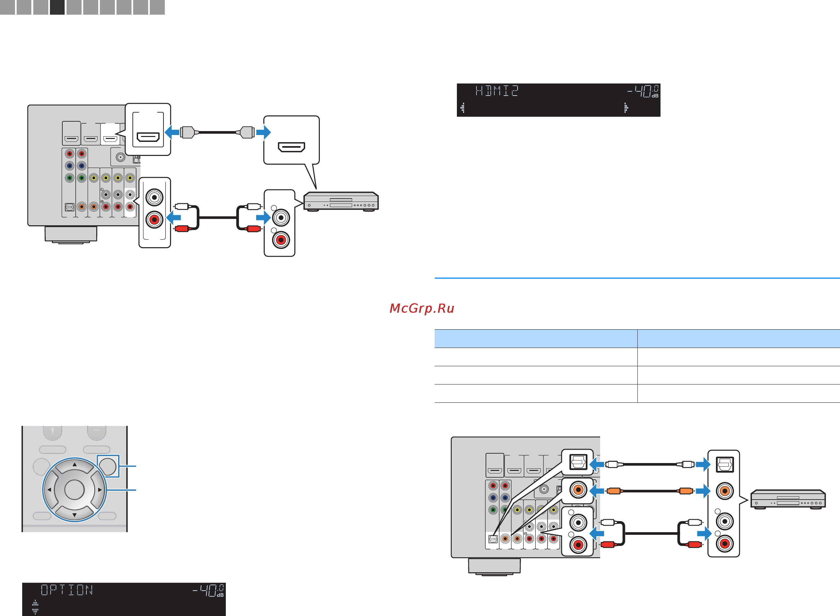Click the white RCA jack in the receiver callout of the HDMI diagram

point(154,197)
